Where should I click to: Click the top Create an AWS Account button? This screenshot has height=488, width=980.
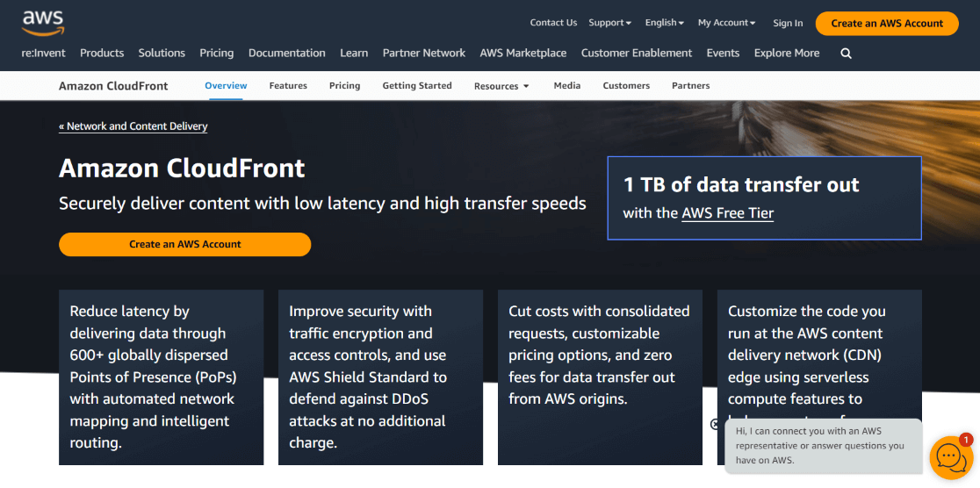click(887, 23)
